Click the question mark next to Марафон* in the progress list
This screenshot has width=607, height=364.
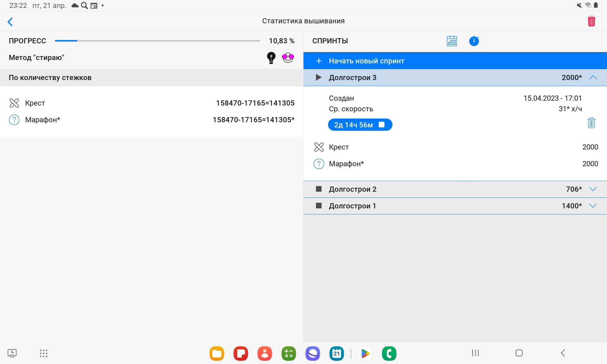pyautogui.click(x=14, y=120)
